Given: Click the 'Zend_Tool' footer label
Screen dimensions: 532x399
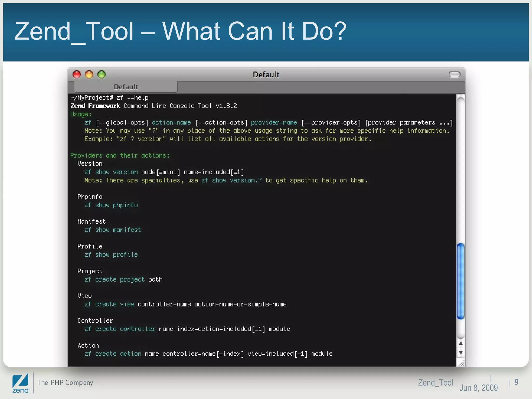Looking at the screenshot, I should (435, 383).
